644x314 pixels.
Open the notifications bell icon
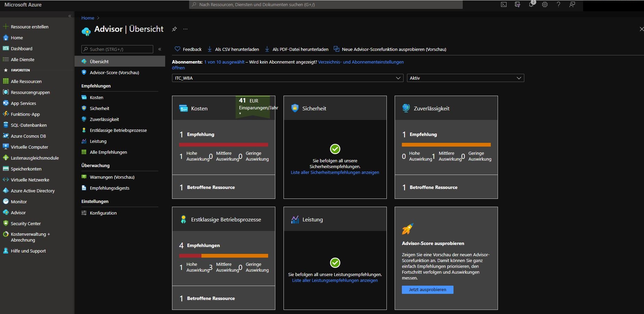click(531, 5)
